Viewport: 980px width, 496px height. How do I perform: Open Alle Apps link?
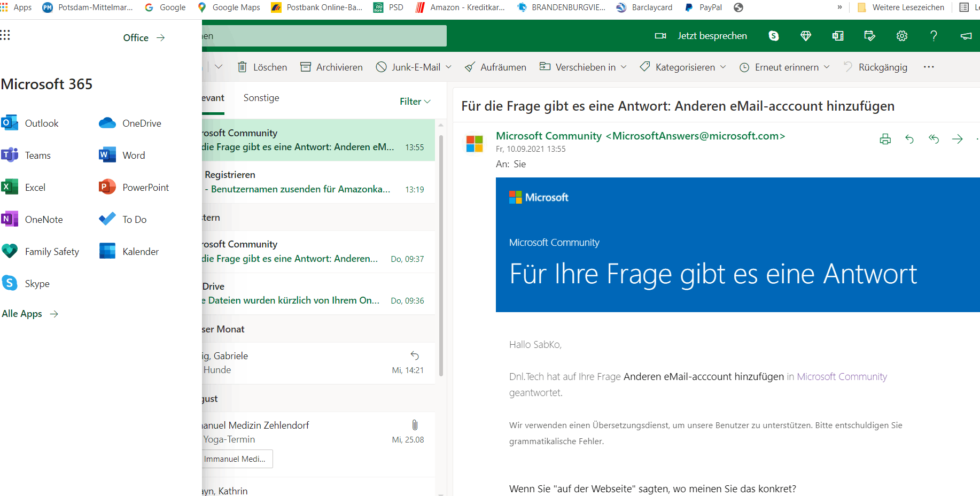pos(30,314)
